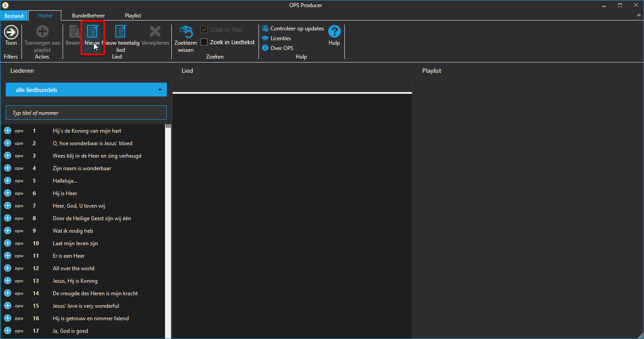Switch to the Bundelbeheer tab
Image resolution: width=644 pixels, height=339 pixels.
(x=89, y=16)
